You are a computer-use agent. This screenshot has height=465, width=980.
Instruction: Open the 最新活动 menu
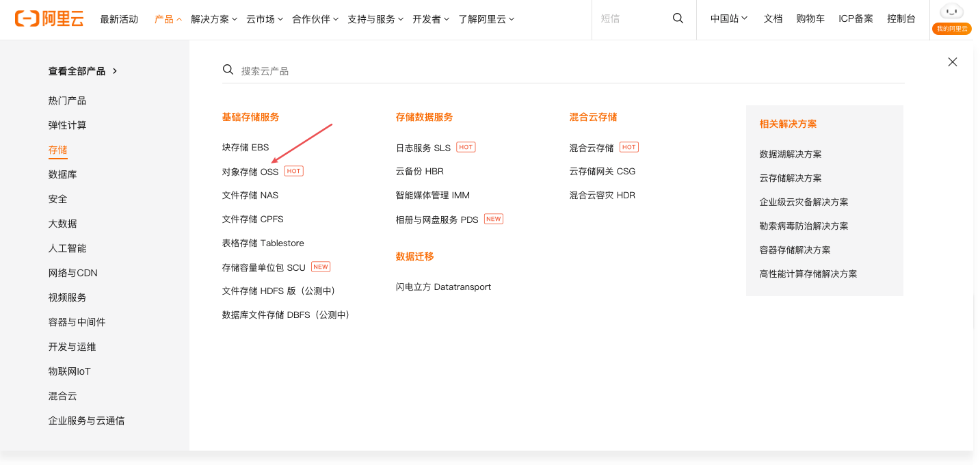click(119, 18)
